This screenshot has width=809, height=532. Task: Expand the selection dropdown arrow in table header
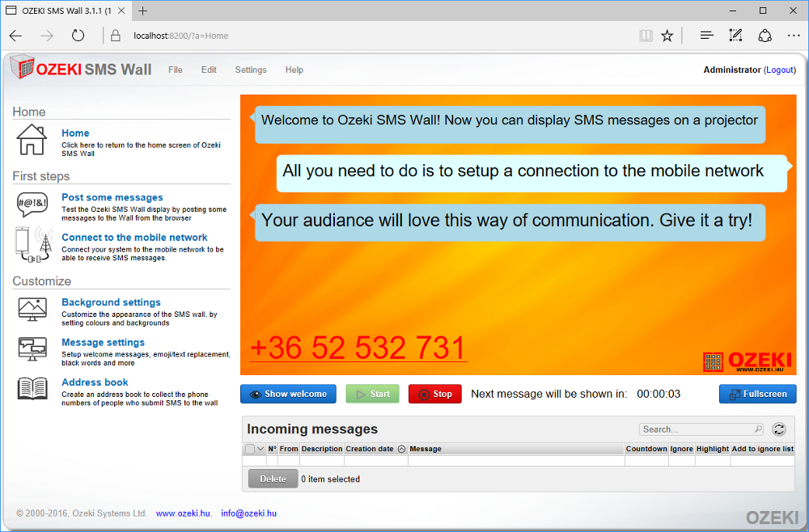260,449
